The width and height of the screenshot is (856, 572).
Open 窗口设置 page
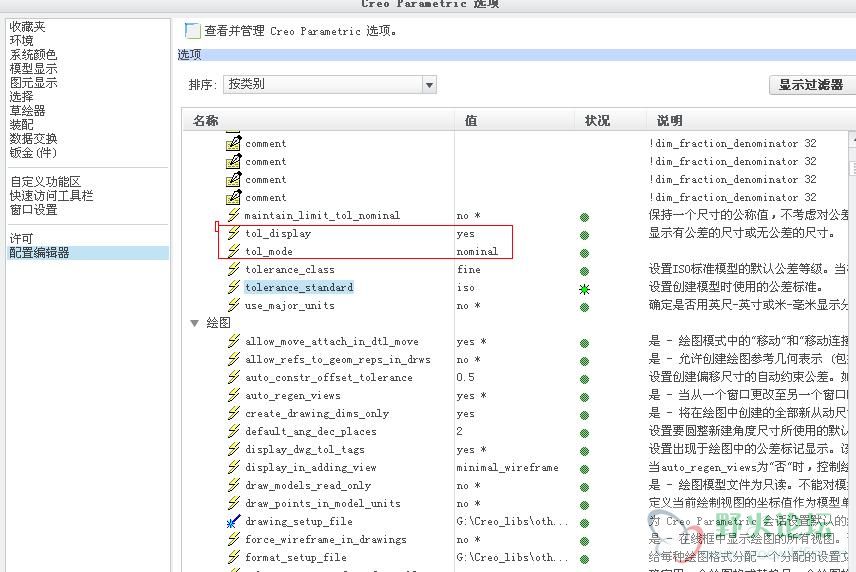[33, 210]
